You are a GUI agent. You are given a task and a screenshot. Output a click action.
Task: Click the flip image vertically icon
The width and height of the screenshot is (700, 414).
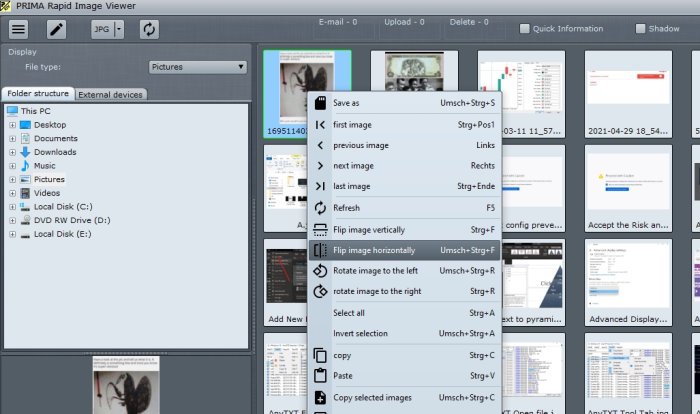pyautogui.click(x=320, y=229)
